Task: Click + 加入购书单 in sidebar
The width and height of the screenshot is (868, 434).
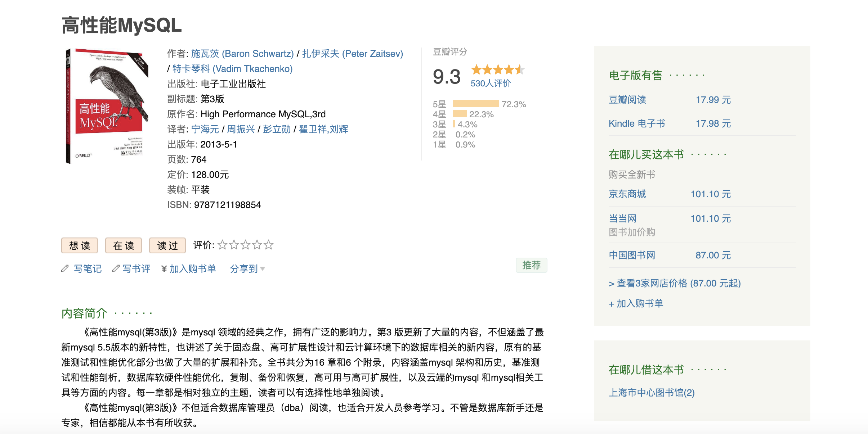Action: tap(636, 303)
